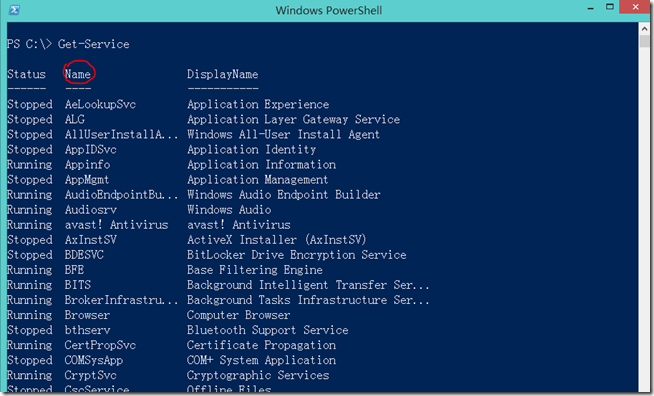Maximize the Windows PowerShell window

(x=610, y=7)
